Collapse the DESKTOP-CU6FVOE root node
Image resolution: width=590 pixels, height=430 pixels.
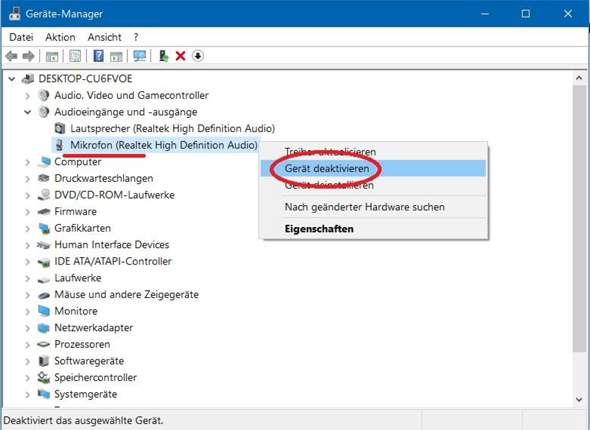[x=12, y=79]
